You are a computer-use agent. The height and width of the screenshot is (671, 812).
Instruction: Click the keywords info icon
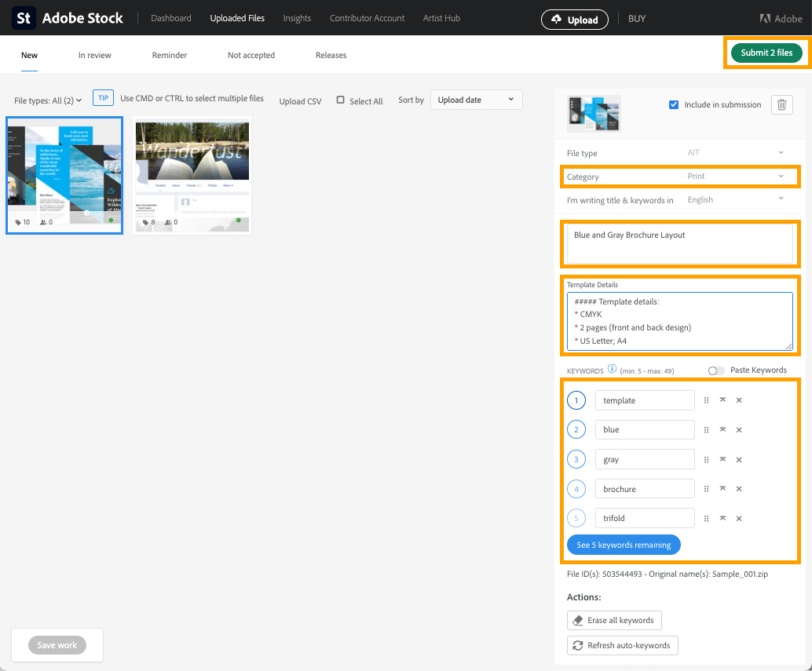tap(613, 370)
